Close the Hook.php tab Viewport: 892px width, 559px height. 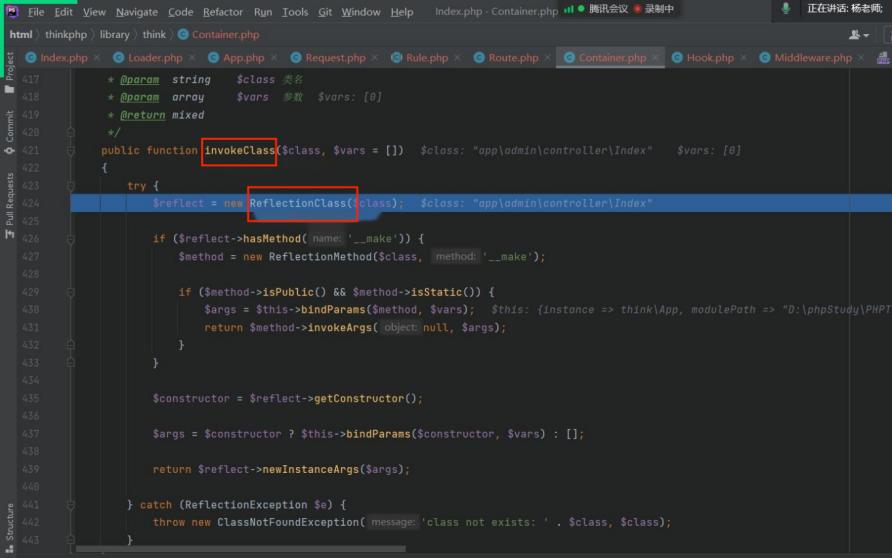[x=743, y=57]
